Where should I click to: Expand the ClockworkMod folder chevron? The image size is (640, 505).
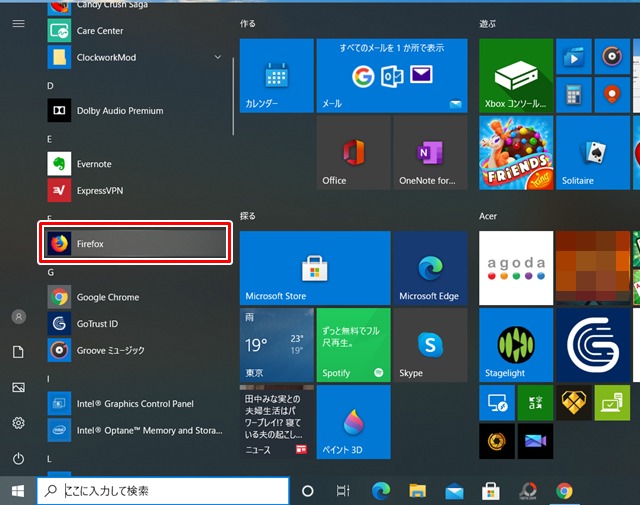218,57
